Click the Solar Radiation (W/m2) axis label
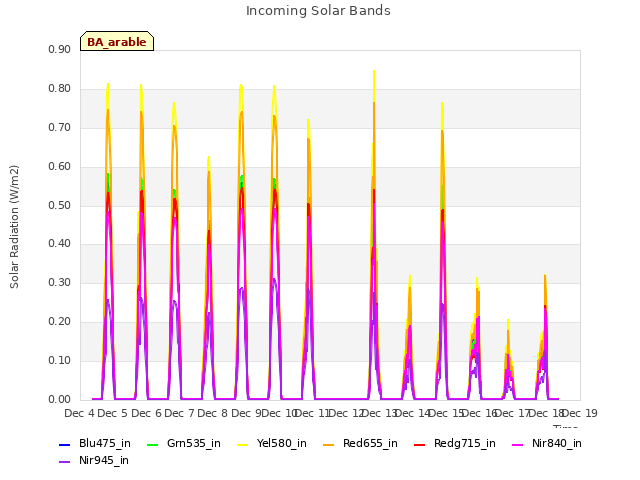The image size is (640, 480). tap(14, 227)
